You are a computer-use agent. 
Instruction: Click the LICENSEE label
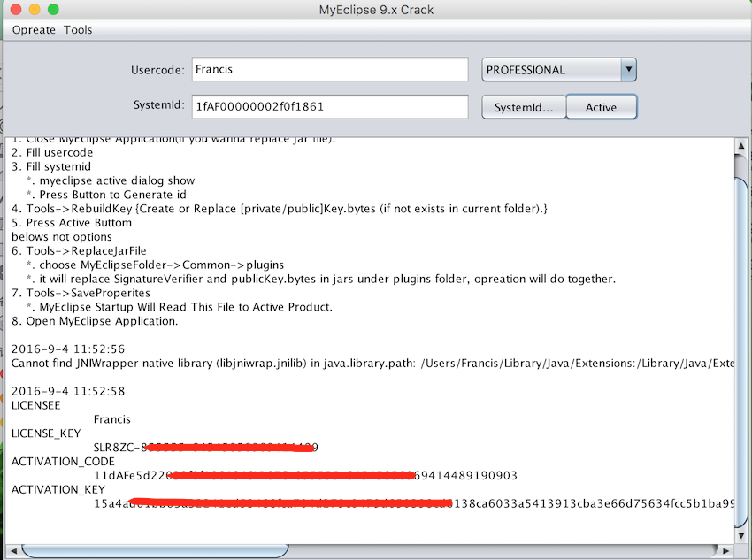[36, 405]
